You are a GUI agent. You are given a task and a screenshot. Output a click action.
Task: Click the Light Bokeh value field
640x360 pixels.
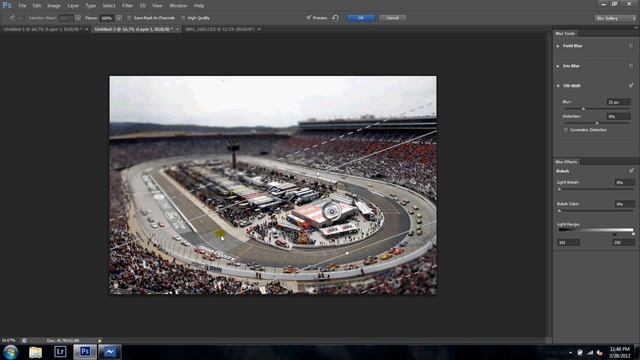tap(624, 182)
